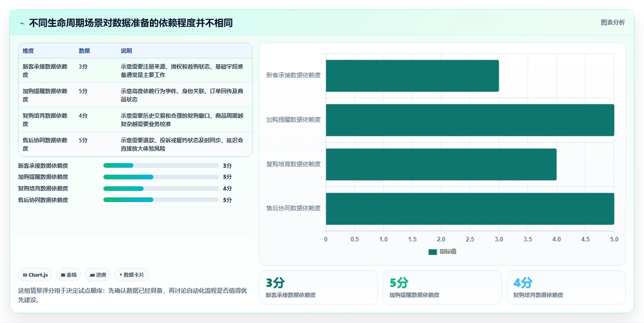Select table cell 加购提醒数据依赖度
The image size is (644, 323).
point(45,95)
